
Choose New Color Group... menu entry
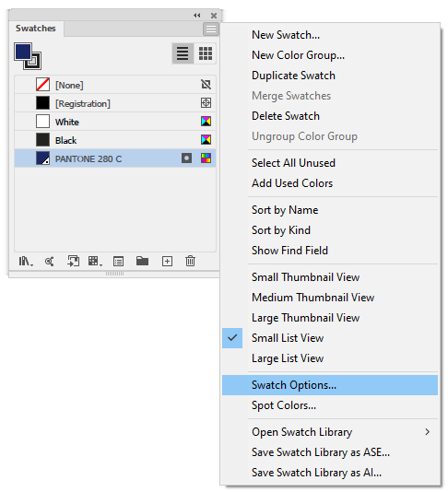coord(298,55)
